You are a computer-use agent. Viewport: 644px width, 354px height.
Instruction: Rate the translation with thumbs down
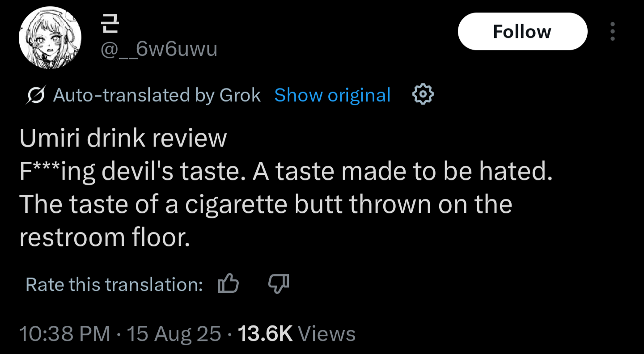(x=278, y=284)
